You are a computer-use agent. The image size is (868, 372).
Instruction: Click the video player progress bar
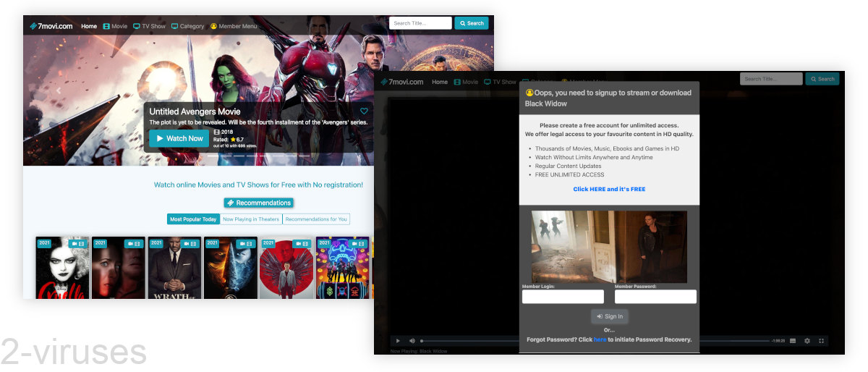(x=595, y=340)
